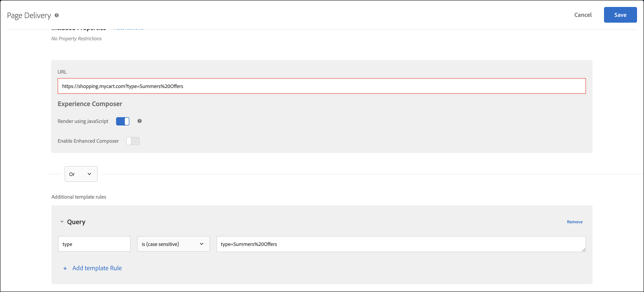Click the help icon beside Page Delivery
The width and height of the screenshot is (644, 292).
click(57, 15)
